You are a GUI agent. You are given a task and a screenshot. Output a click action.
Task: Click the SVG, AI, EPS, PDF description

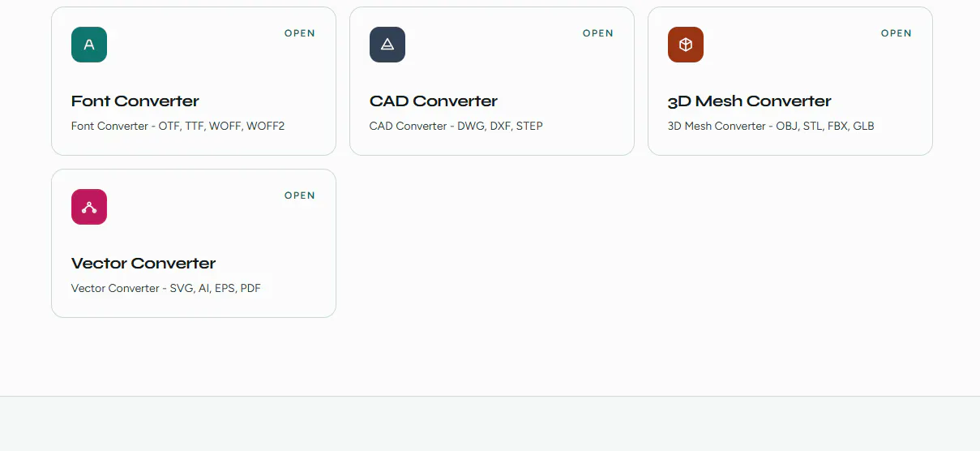[166, 289]
